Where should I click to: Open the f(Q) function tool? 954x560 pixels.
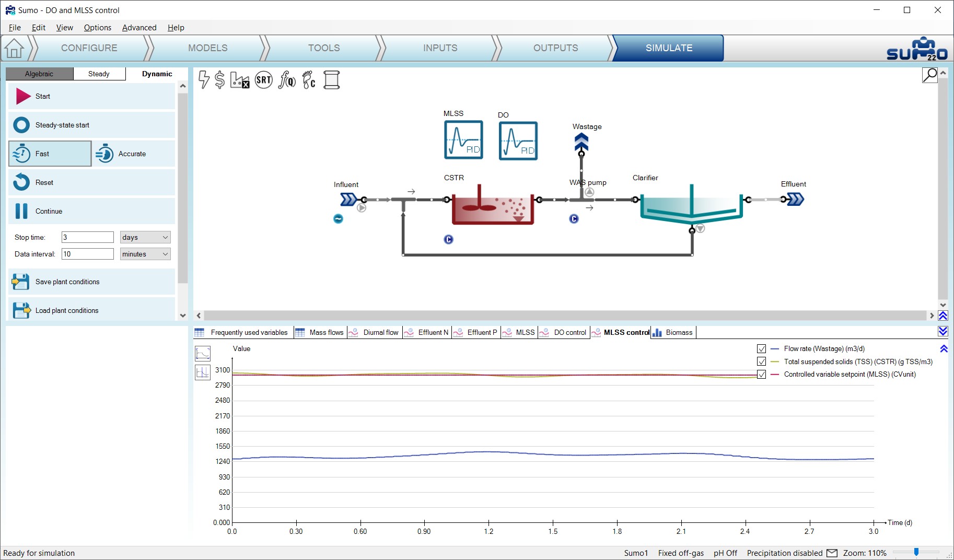[287, 80]
